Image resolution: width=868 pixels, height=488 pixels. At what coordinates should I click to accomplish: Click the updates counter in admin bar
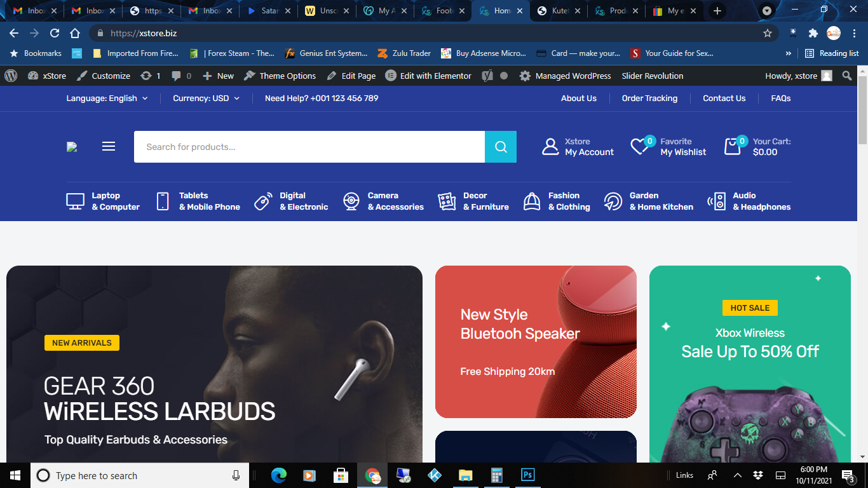(x=151, y=76)
